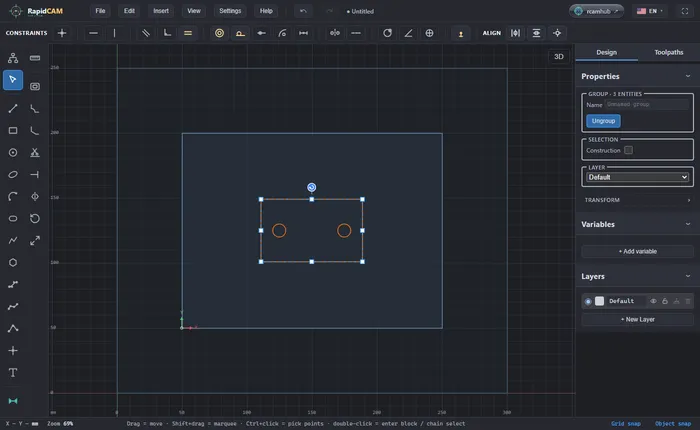The height and width of the screenshot is (430, 700).
Task: Select the Default layer radio button
Action: pyautogui.click(x=588, y=301)
